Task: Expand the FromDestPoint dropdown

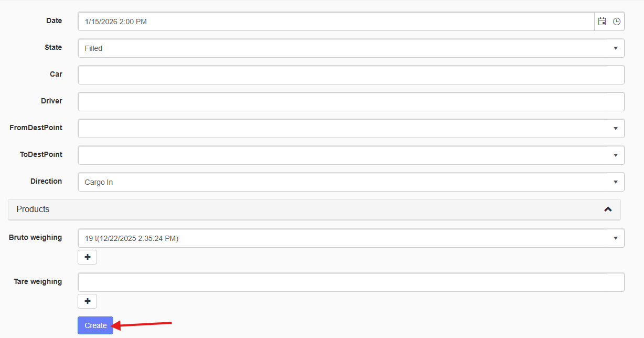Action: (616, 129)
